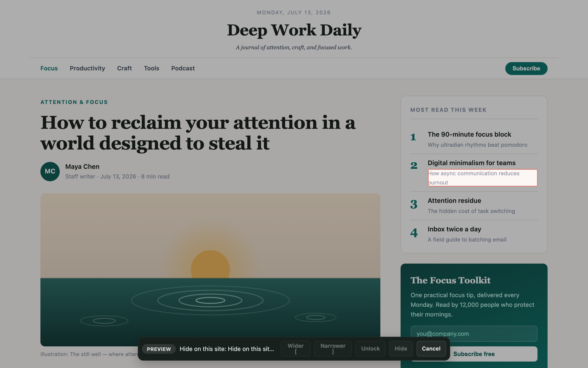The height and width of the screenshot is (368, 588).
Task: Click Unlock in the preview bar
Action: click(x=370, y=348)
